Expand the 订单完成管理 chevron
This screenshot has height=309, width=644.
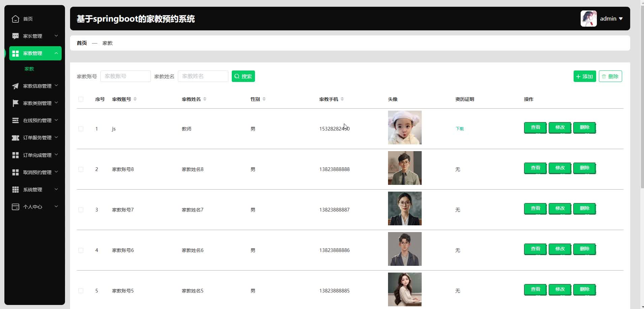56,154
